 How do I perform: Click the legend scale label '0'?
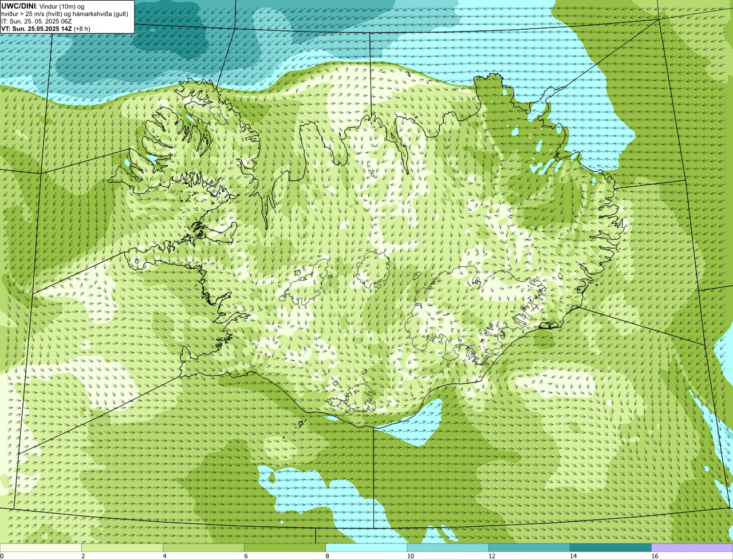(x=2, y=556)
